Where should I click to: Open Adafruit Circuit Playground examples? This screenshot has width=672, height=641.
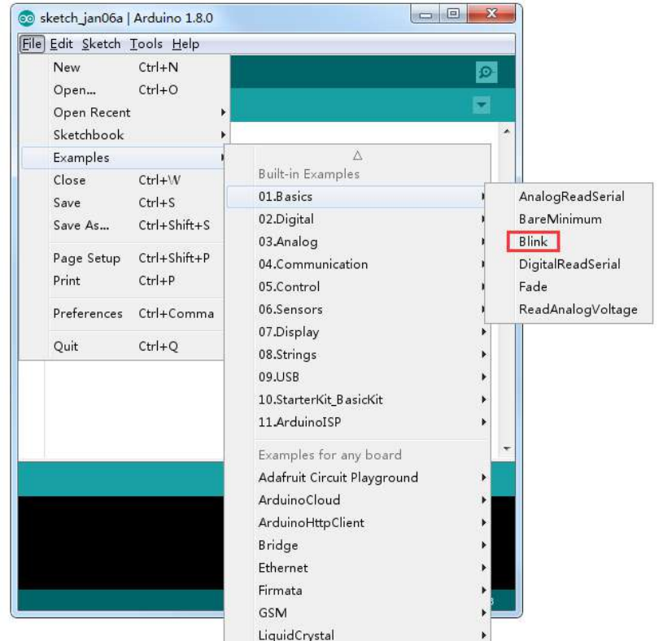point(358,477)
